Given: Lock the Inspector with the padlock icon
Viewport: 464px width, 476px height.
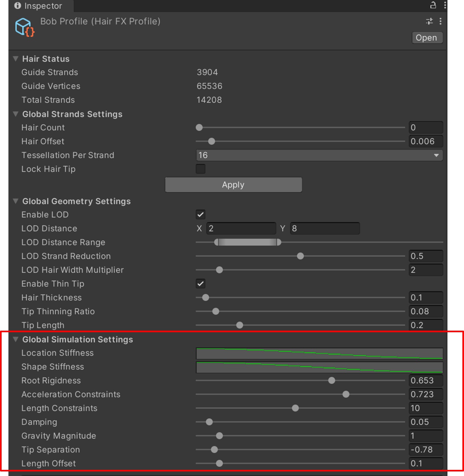Looking at the screenshot, I should pyautogui.click(x=433, y=5).
